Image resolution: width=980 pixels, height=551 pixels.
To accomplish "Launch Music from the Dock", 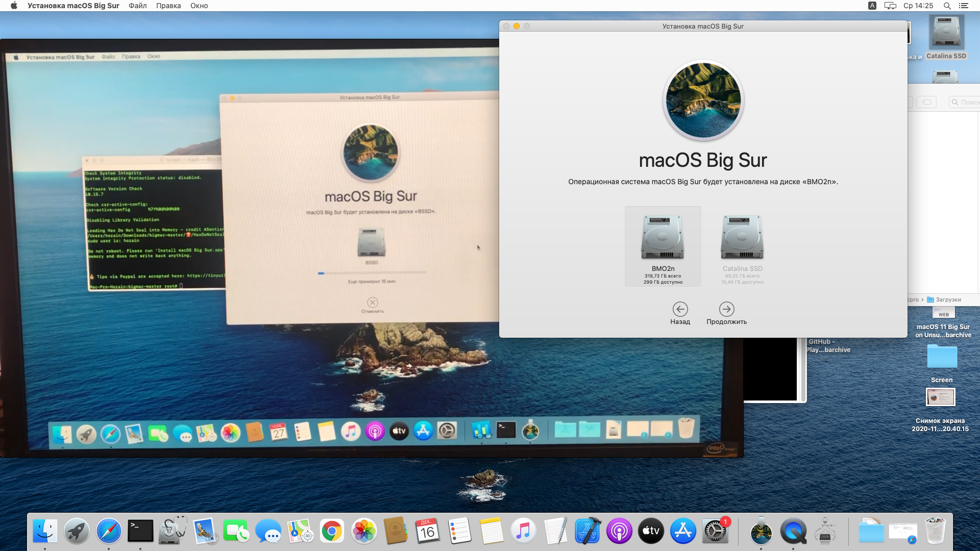I will tap(523, 532).
